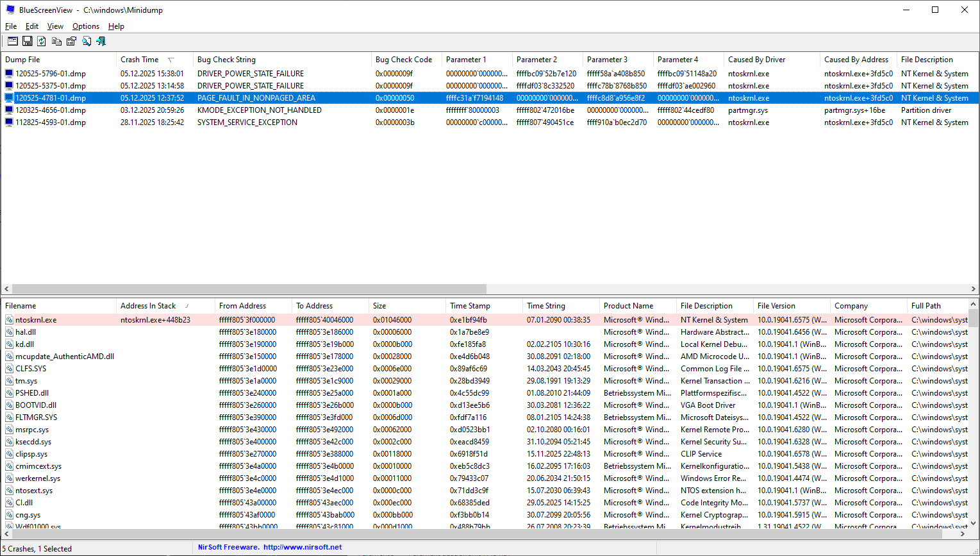Click the file icon beside CLFS.SYS
Image resolution: width=980 pixels, height=556 pixels.
10,369
